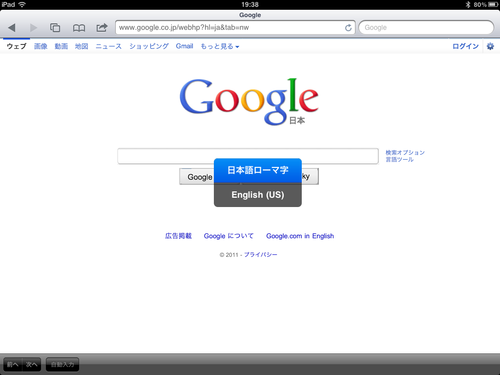Tap the 19:38 clock in status bar

pyautogui.click(x=250, y=5)
